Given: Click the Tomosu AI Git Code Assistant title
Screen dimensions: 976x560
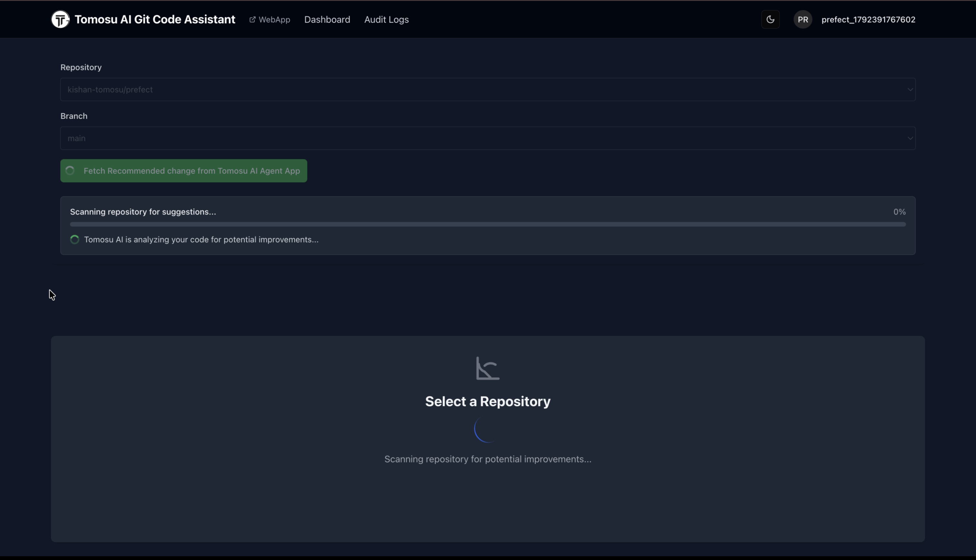Looking at the screenshot, I should point(155,19).
